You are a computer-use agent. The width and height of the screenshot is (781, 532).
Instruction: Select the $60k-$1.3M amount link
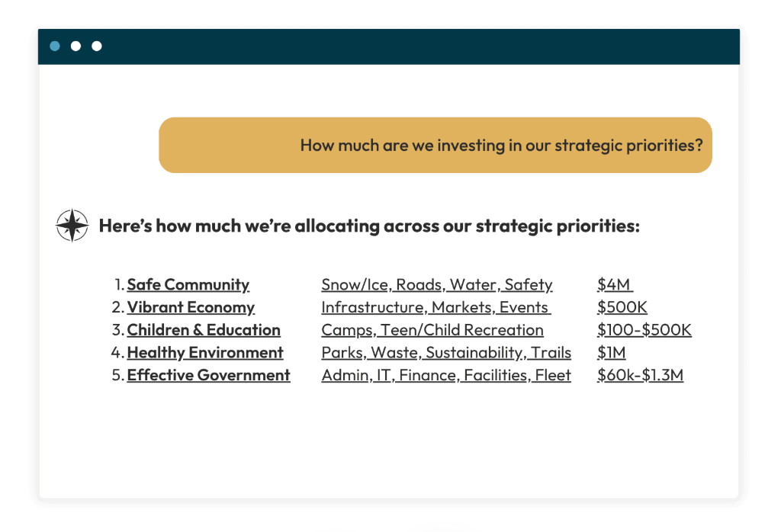[640, 376]
